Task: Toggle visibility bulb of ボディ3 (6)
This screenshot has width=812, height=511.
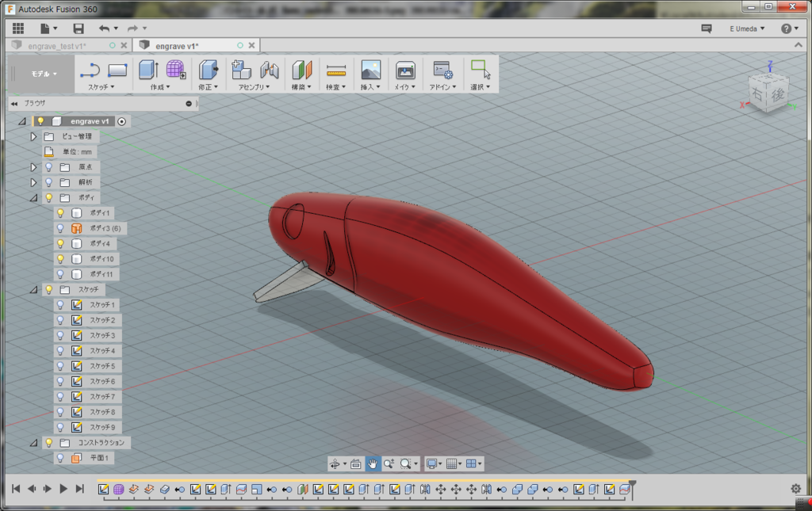Action: 60,228
